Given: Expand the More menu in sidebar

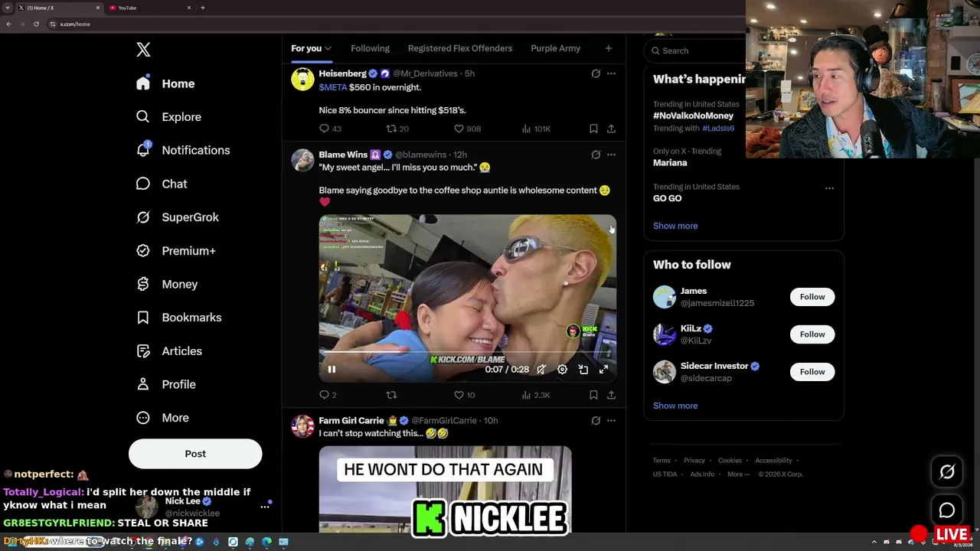Looking at the screenshot, I should tap(162, 418).
